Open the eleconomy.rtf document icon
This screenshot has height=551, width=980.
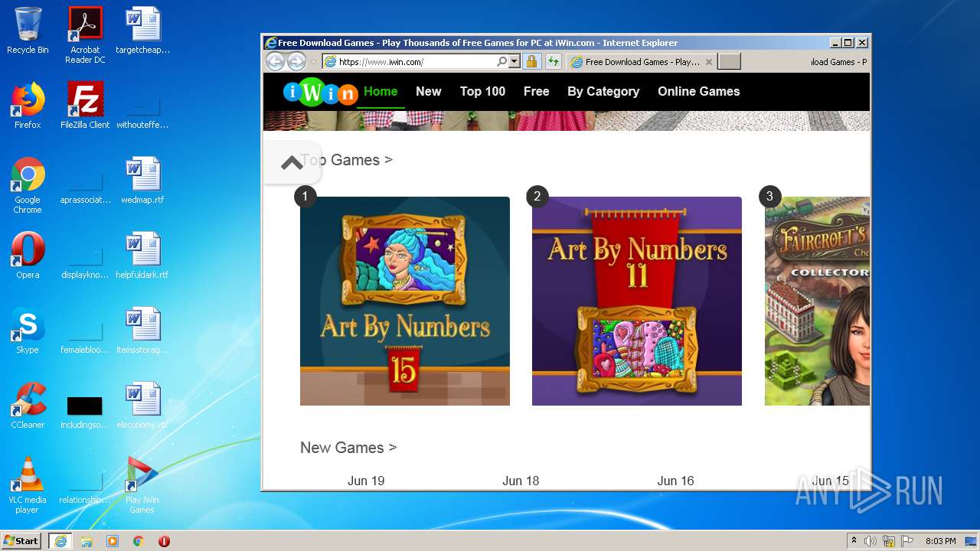(x=142, y=406)
